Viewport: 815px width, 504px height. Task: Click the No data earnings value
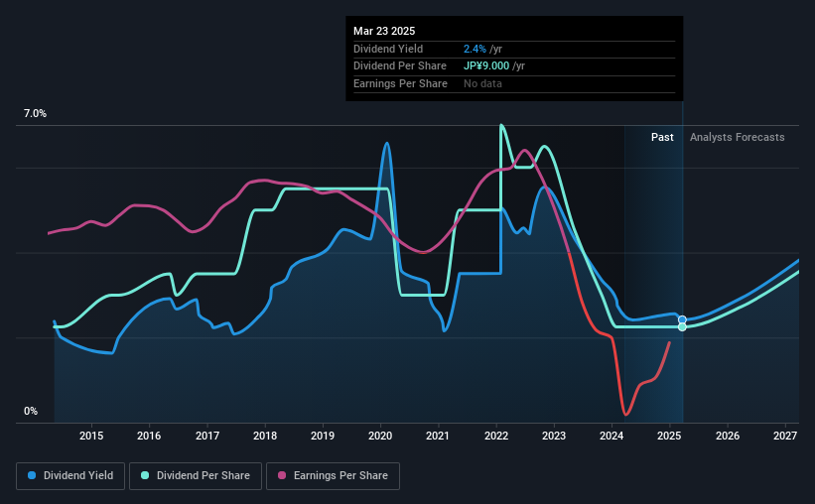[x=482, y=83]
